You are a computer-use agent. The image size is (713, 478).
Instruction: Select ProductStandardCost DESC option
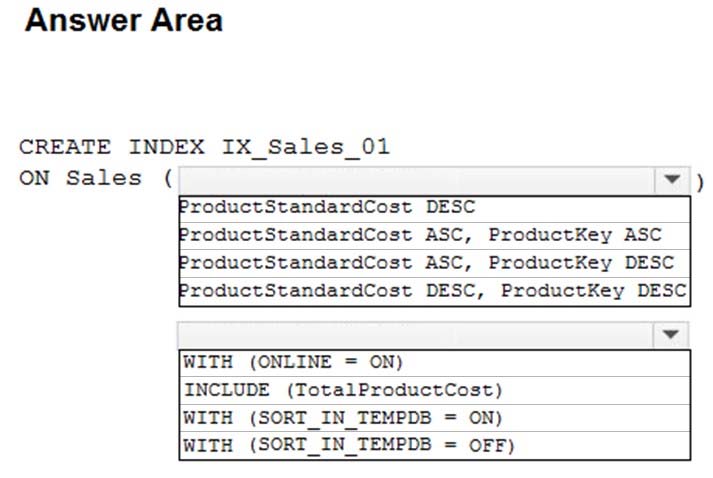click(327, 208)
